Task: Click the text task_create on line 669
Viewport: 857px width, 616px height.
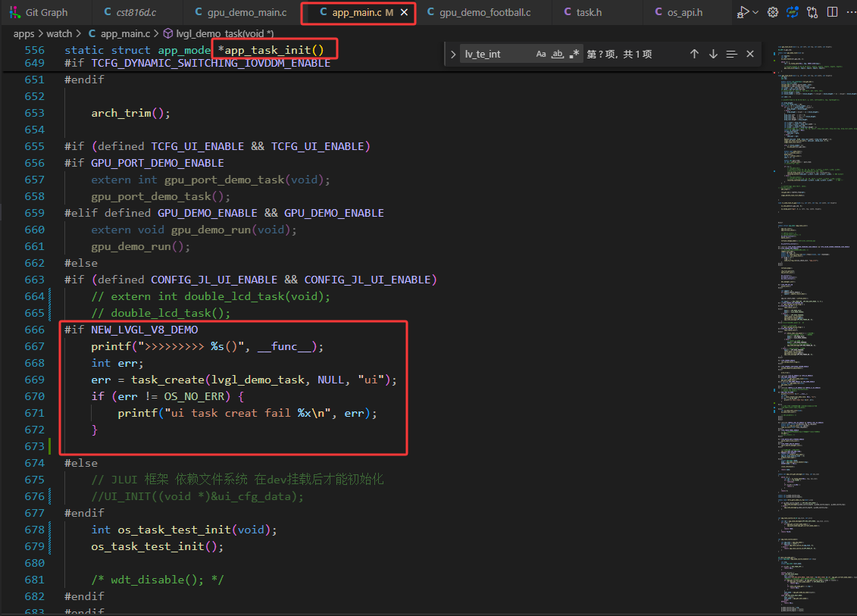Action: point(167,380)
